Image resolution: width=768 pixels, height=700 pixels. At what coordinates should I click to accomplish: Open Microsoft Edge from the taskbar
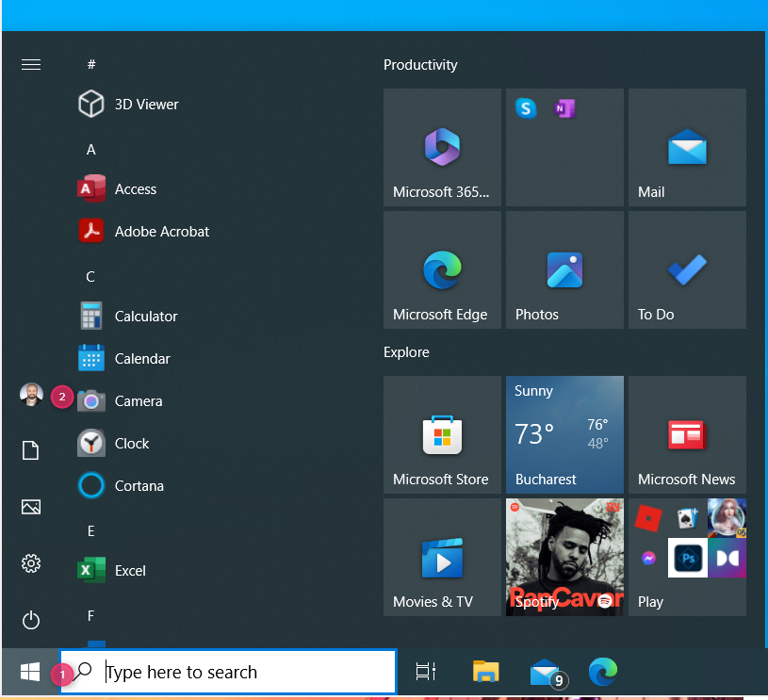[x=603, y=672]
